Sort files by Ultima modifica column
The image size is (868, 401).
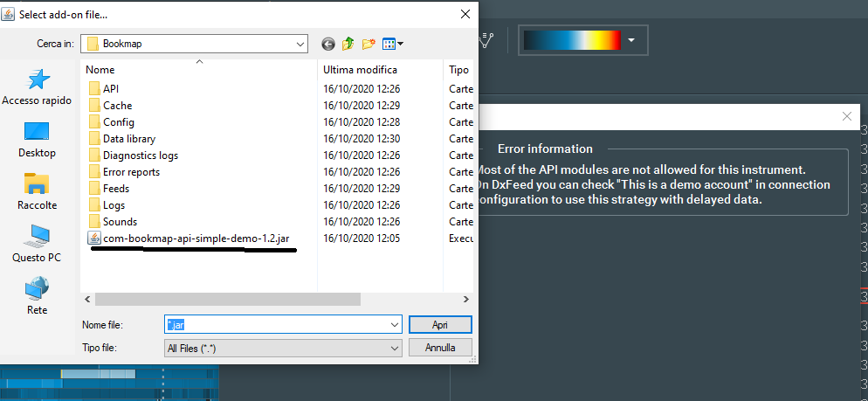[x=360, y=69]
